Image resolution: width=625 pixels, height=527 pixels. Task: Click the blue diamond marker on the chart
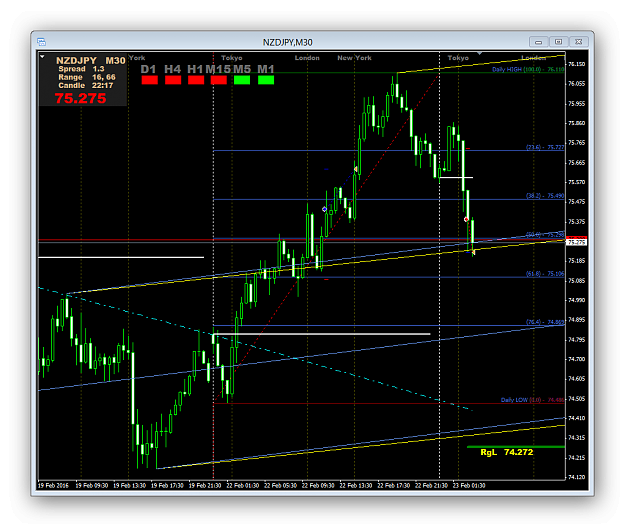pos(324,209)
